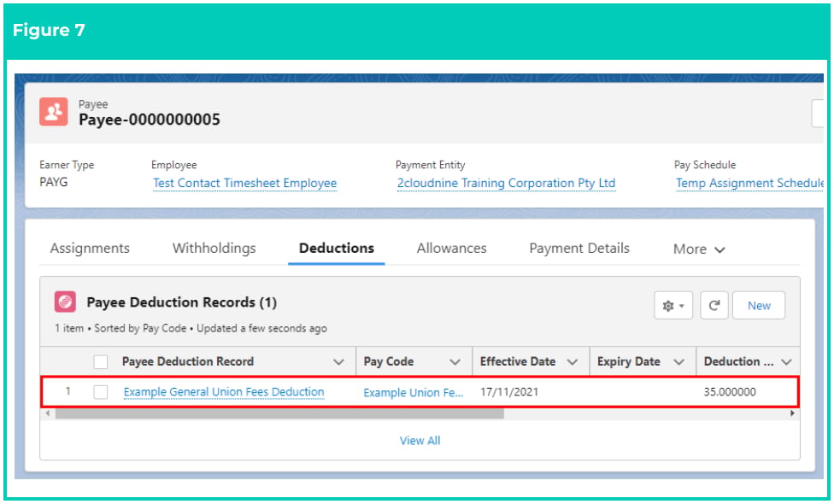Click the Figure 7 heading

pos(49,30)
